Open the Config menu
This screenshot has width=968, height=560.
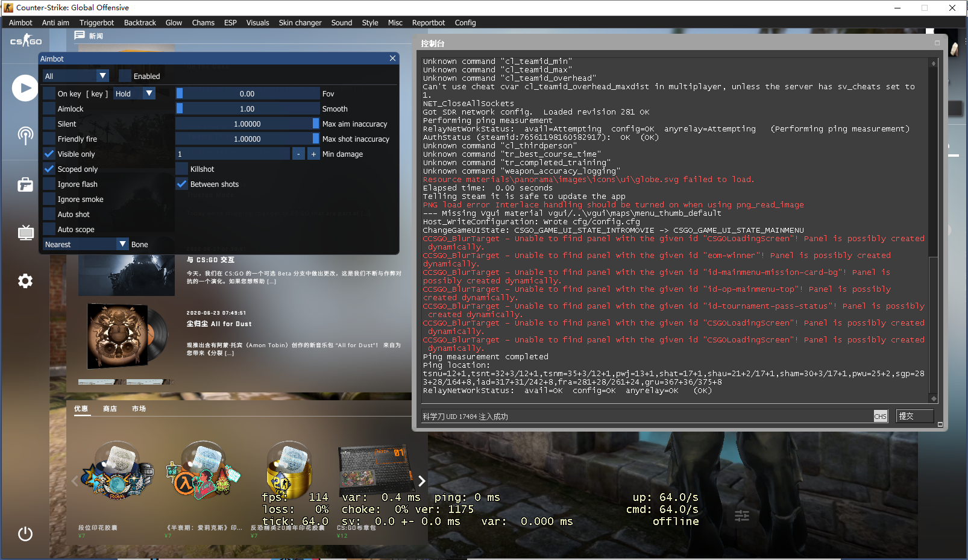tap(465, 23)
